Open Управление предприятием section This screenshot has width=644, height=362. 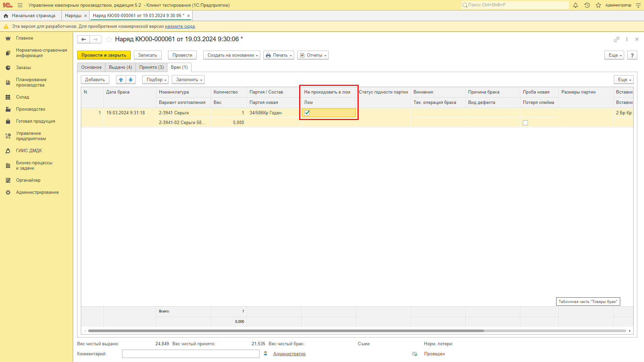[31, 136]
